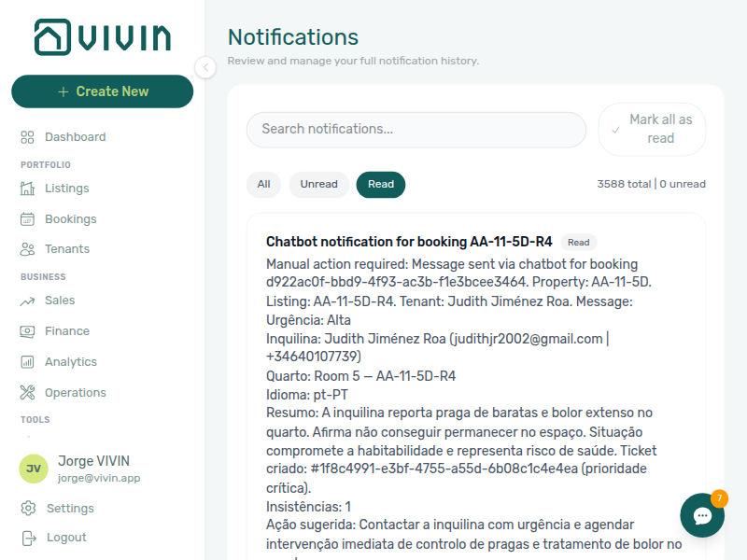Open the Dashboard grid icon

27,137
